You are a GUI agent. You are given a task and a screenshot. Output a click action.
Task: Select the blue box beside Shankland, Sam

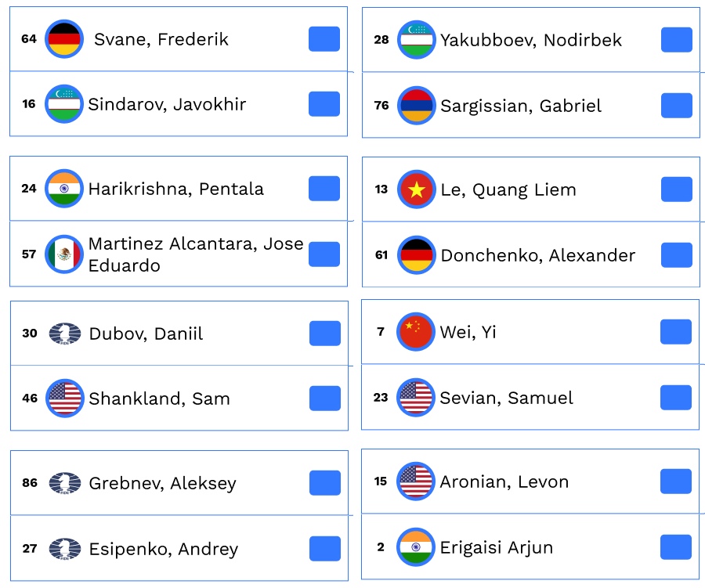[x=325, y=399]
